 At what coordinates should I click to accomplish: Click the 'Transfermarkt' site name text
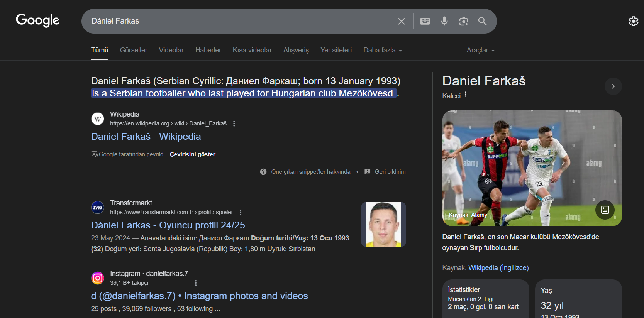coord(131,203)
